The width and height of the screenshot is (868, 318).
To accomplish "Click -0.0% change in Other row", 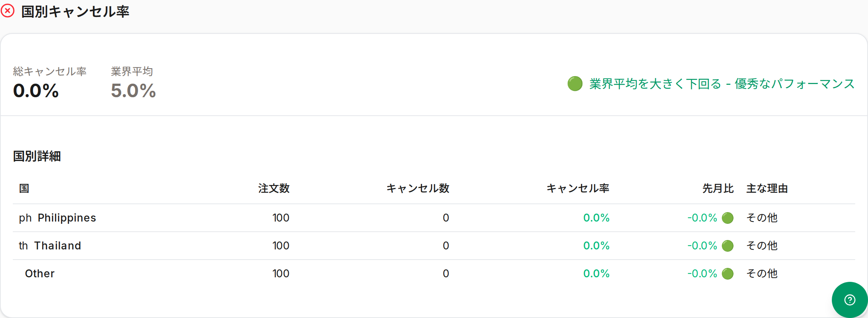I will [x=702, y=274].
